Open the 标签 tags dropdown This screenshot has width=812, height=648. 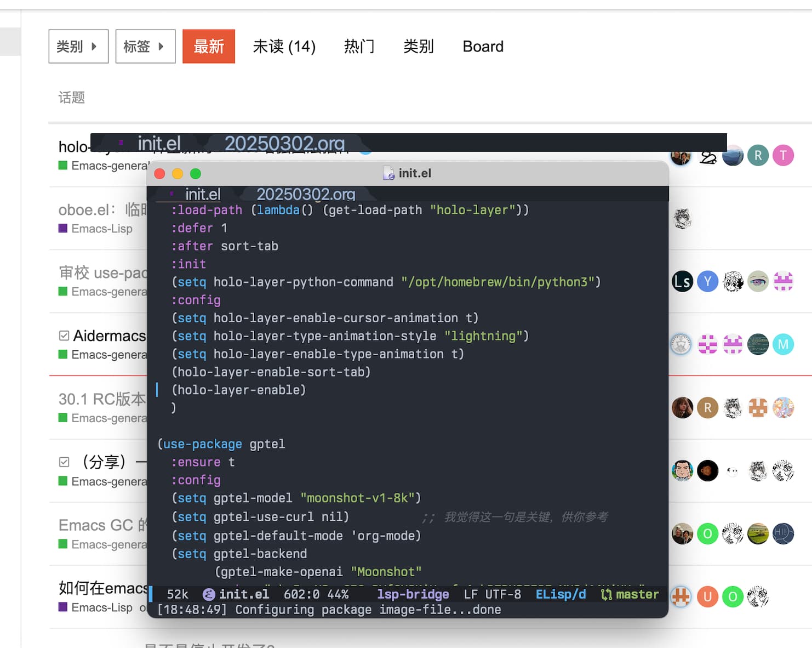(x=145, y=47)
